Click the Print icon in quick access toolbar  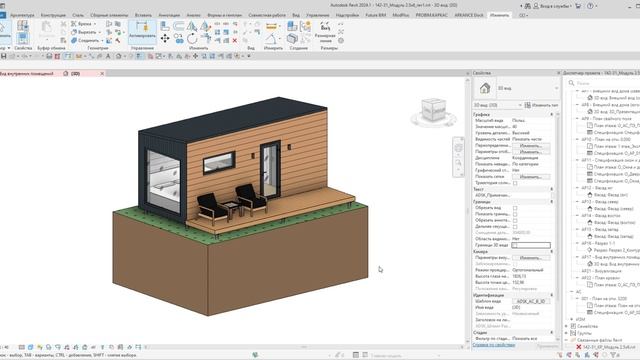pos(49,56)
